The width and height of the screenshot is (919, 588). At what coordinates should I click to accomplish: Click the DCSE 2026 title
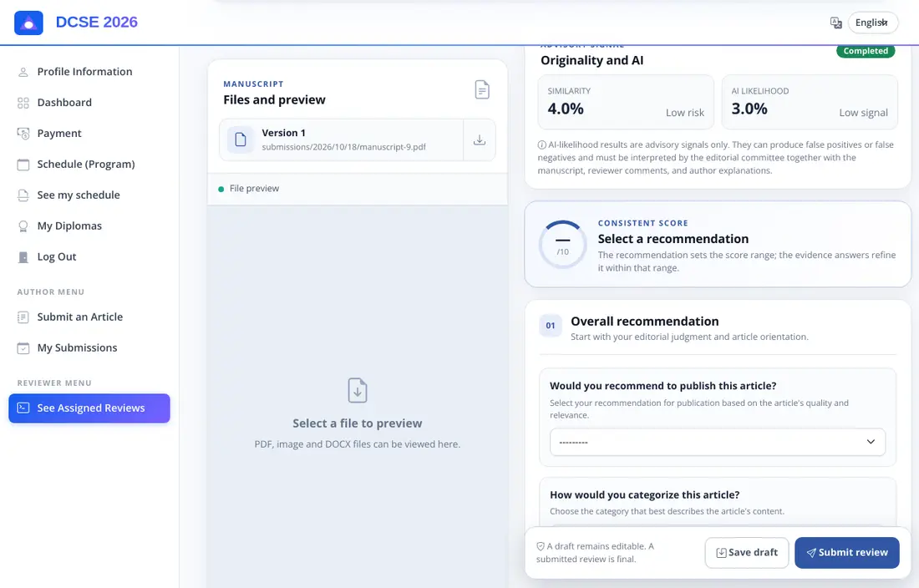(97, 23)
